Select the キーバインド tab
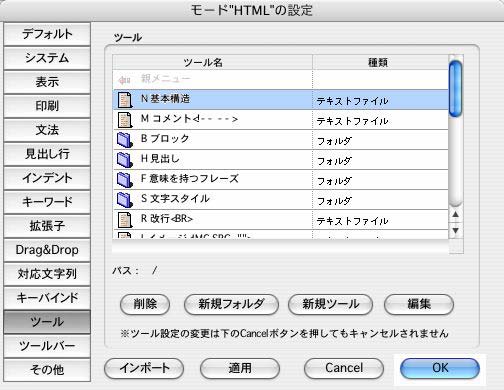This screenshot has width=504, height=390. pyautogui.click(x=47, y=298)
